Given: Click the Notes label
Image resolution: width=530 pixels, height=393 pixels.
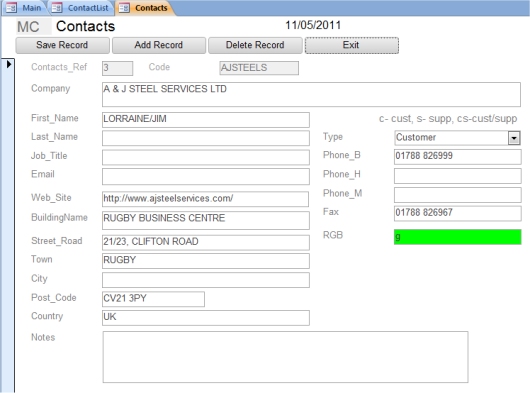Looking at the screenshot, I should tap(43, 337).
